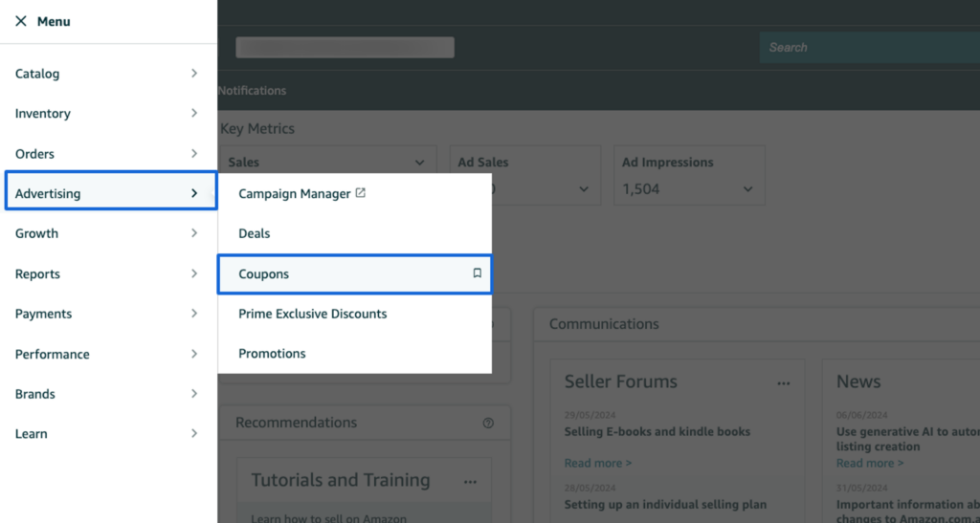
Task: Expand the Growth chevron arrow
Action: click(x=194, y=232)
